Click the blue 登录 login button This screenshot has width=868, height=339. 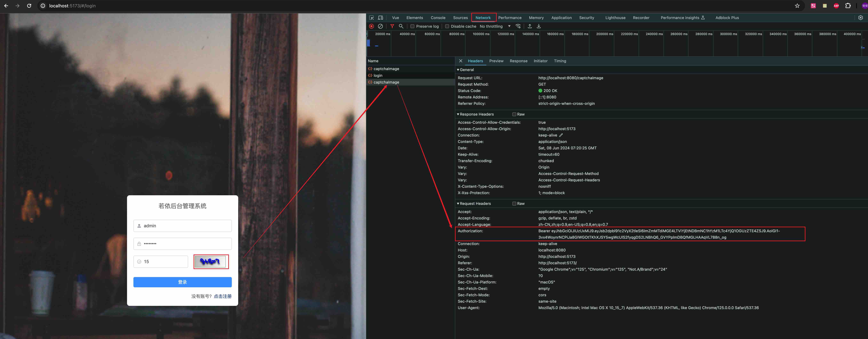click(x=183, y=282)
